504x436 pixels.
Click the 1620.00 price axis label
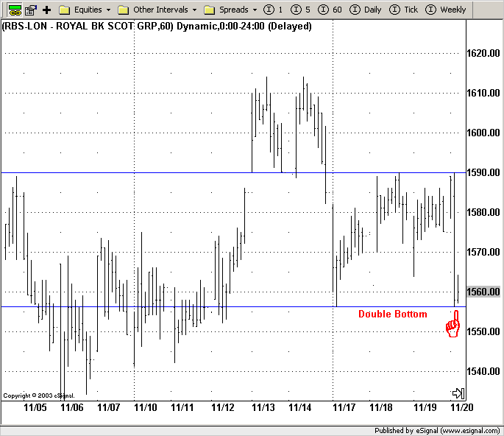pyautogui.click(x=483, y=53)
